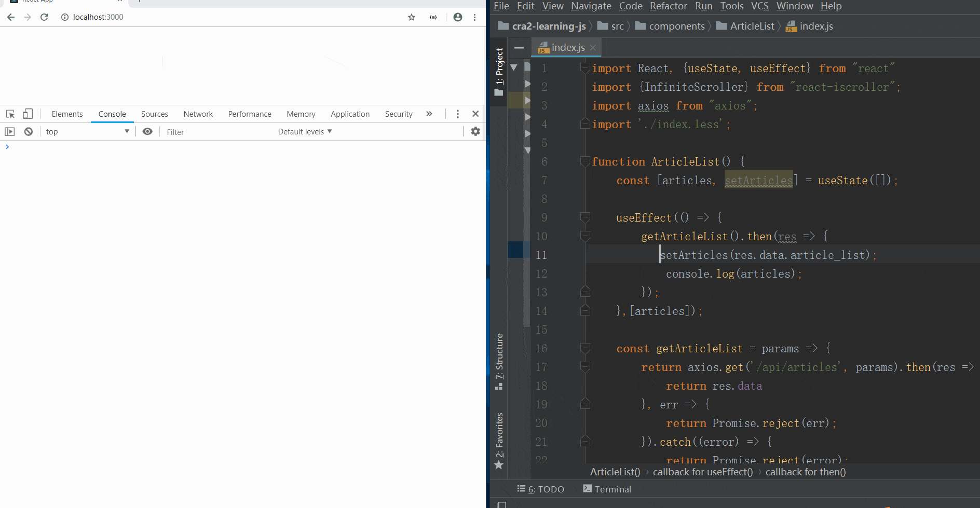Collapse the useEffect code fold marker
The image size is (980, 508).
585,217
